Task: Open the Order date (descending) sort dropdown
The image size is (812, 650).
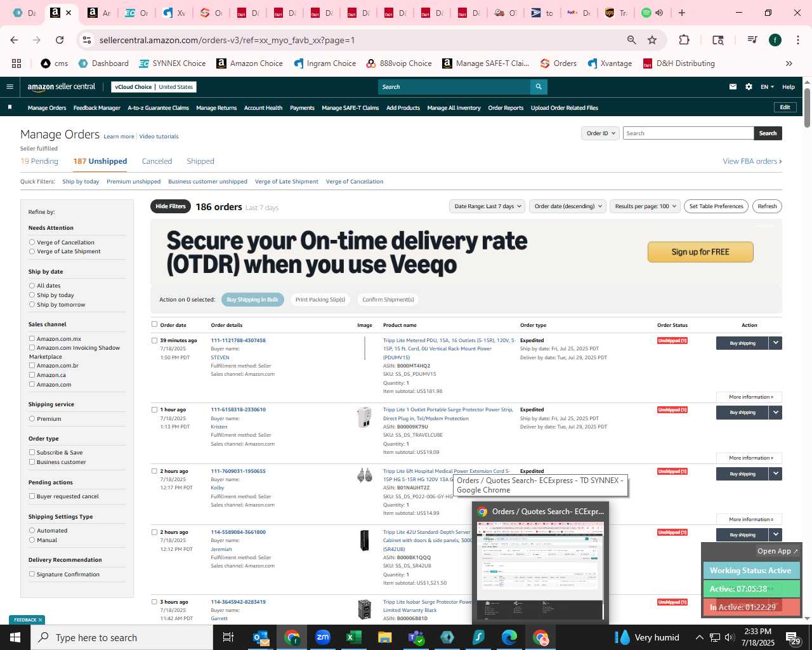Action: [568, 206]
